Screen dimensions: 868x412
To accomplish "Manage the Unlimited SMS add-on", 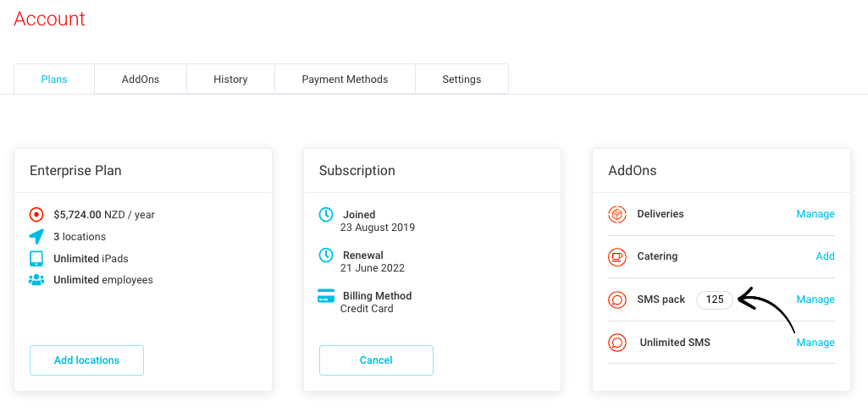I will (815, 343).
